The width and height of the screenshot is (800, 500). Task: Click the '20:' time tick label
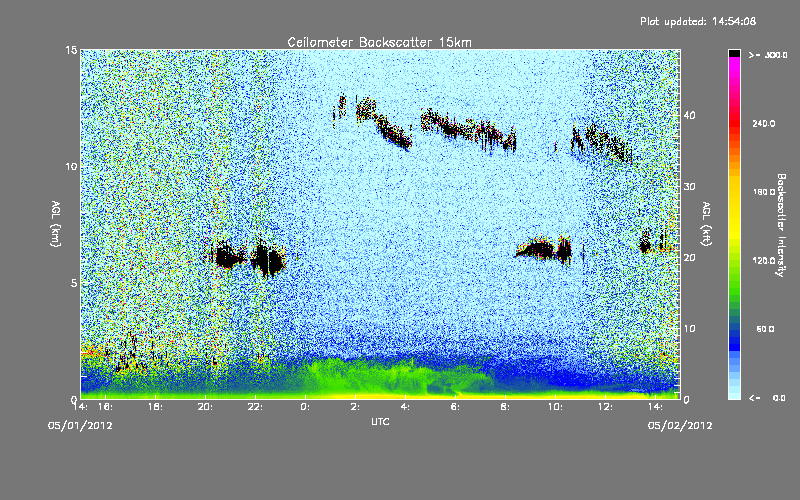(205, 407)
